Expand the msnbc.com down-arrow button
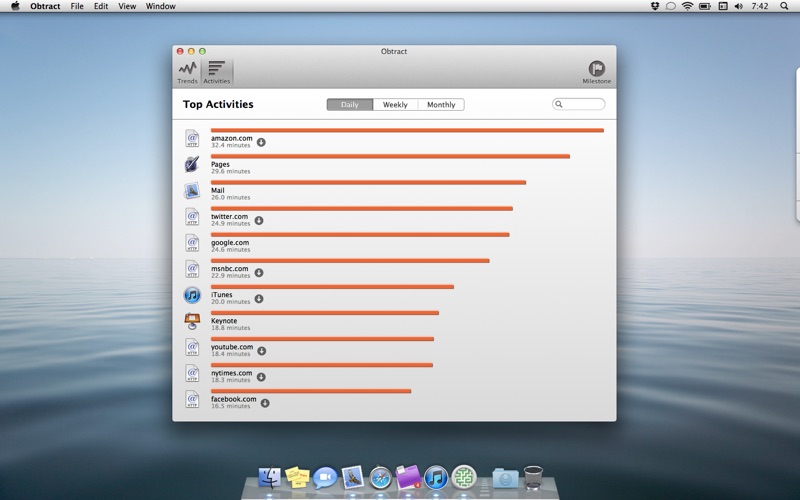Image resolution: width=800 pixels, height=500 pixels. [259, 272]
